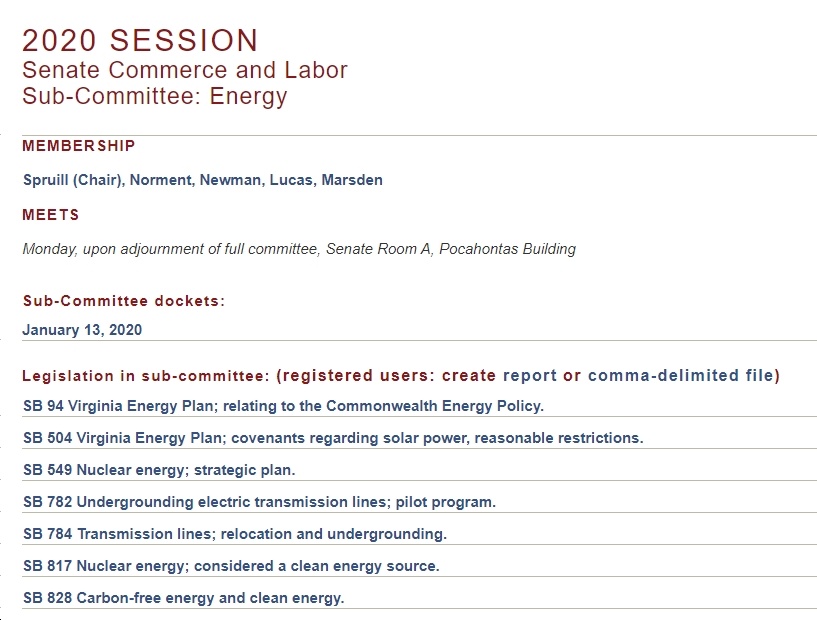
Task: Click the Sub-Committee: Energy heading
Action: point(155,96)
